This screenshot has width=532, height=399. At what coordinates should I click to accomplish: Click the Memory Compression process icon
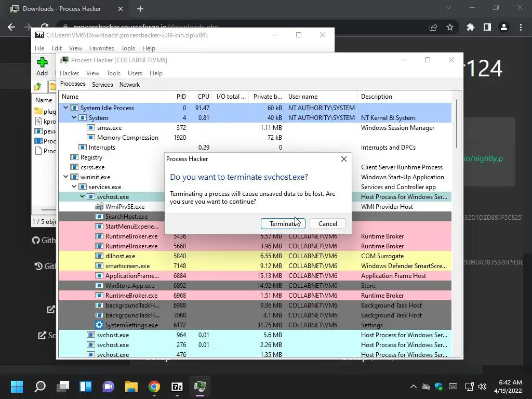[90, 137]
